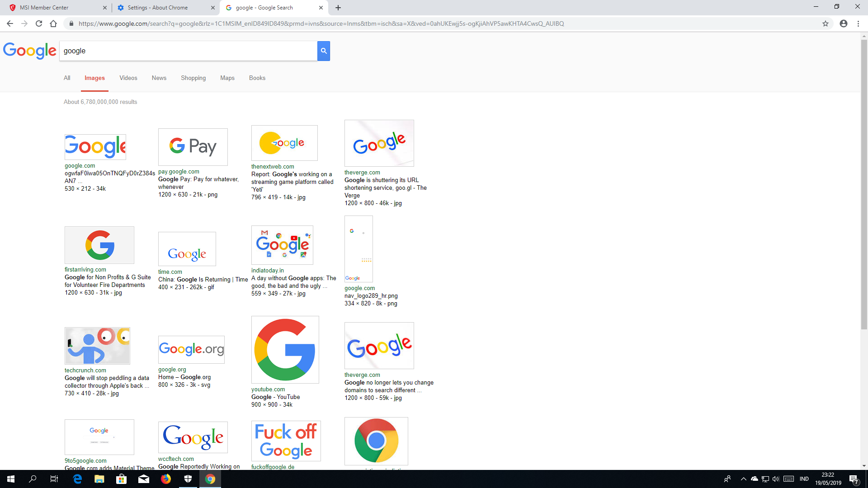Click the Google logo beside search box

point(30,51)
